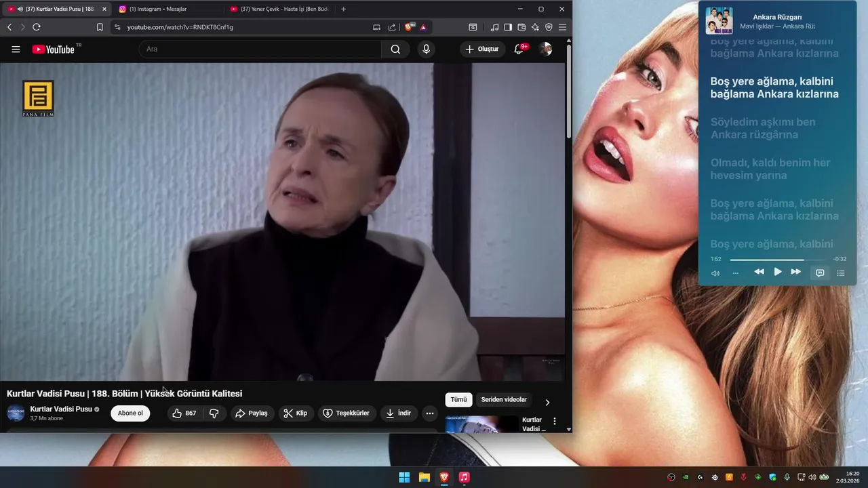Open YouTube notifications bell
The height and width of the screenshot is (488, 868).
tap(519, 49)
